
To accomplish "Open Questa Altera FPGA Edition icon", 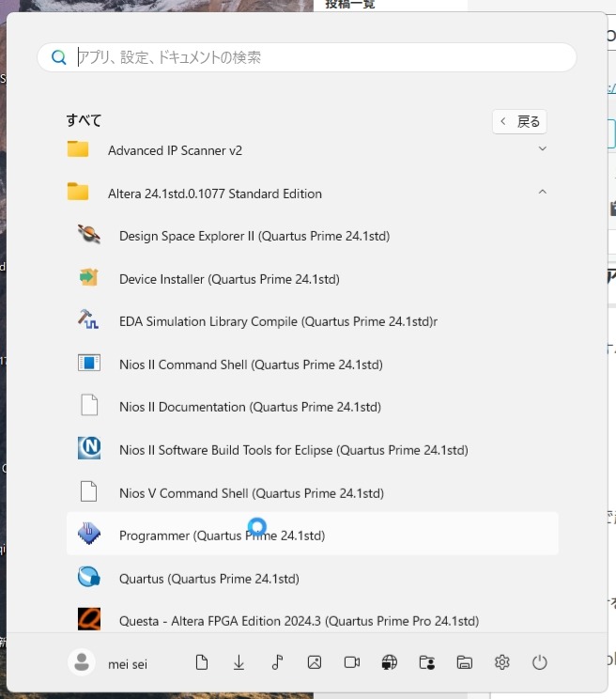I will 89,619.
